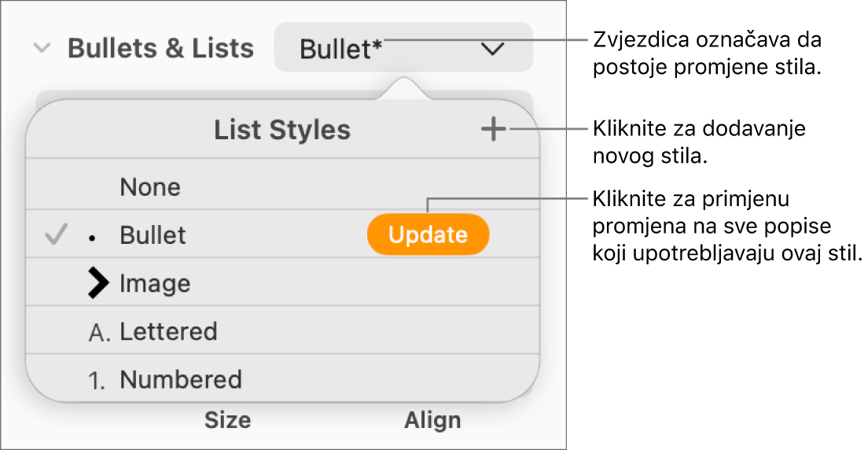Click the small dot bullet preview icon

pyautogui.click(x=93, y=237)
